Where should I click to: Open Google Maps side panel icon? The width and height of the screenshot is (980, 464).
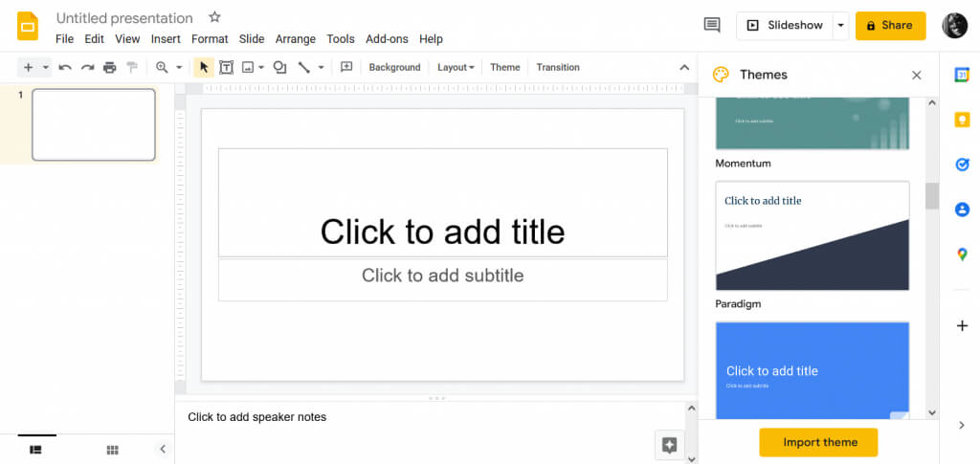pyautogui.click(x=962, y=254)
